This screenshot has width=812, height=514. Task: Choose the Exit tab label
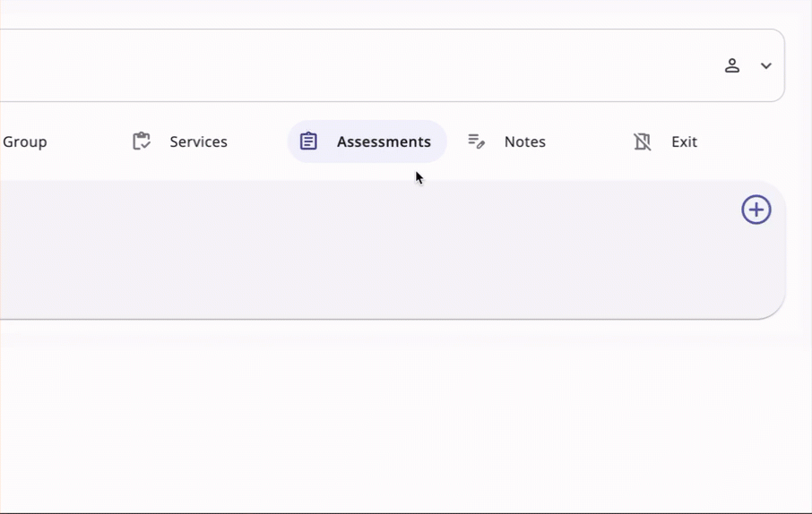[x=684, y=141]
